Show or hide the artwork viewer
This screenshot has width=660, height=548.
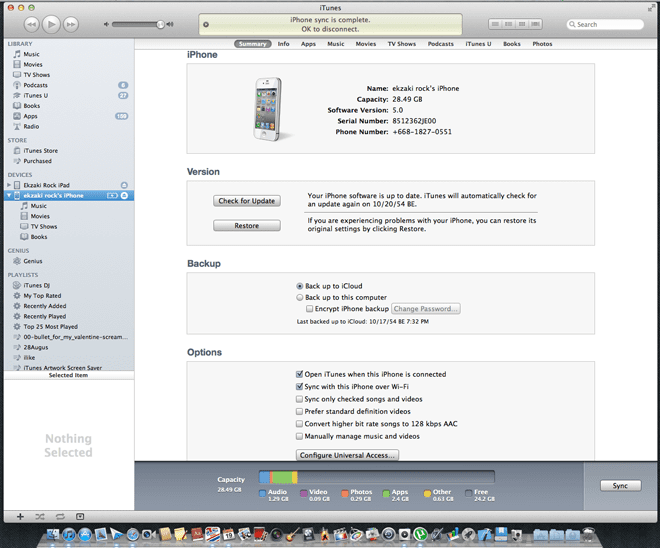80,516
